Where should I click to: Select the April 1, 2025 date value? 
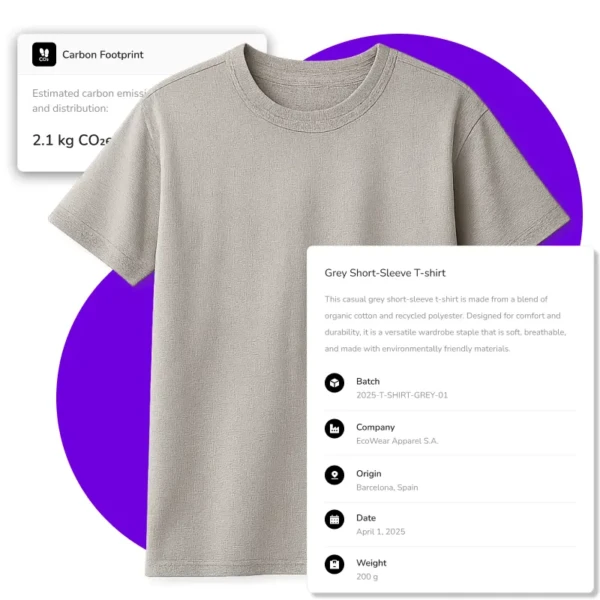[x=380, y=532]
